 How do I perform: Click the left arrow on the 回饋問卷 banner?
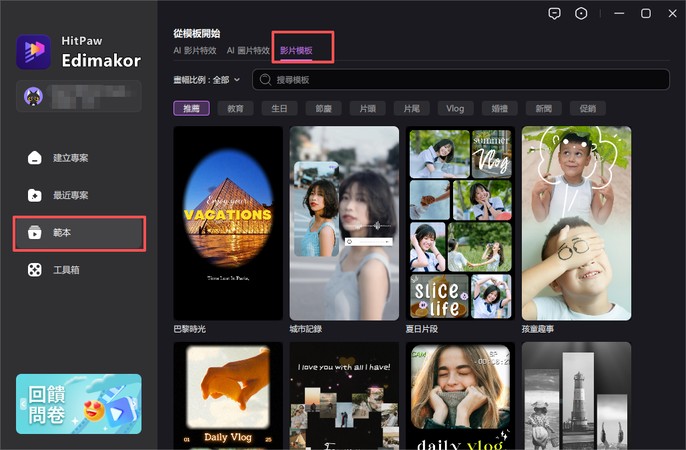pyautogui.click(x=23, y=404)
